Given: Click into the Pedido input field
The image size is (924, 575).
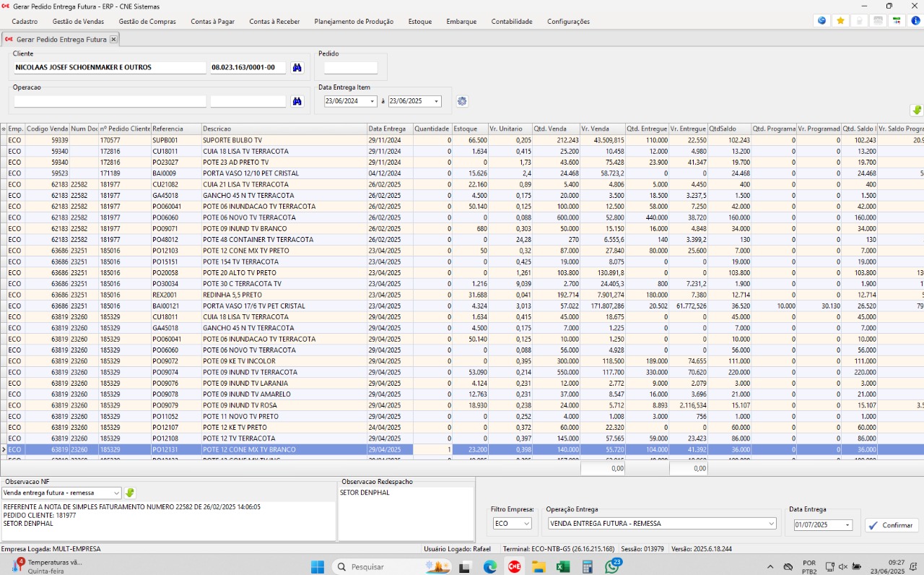Looking at the screenshot, I should click(x=351, y=68).
